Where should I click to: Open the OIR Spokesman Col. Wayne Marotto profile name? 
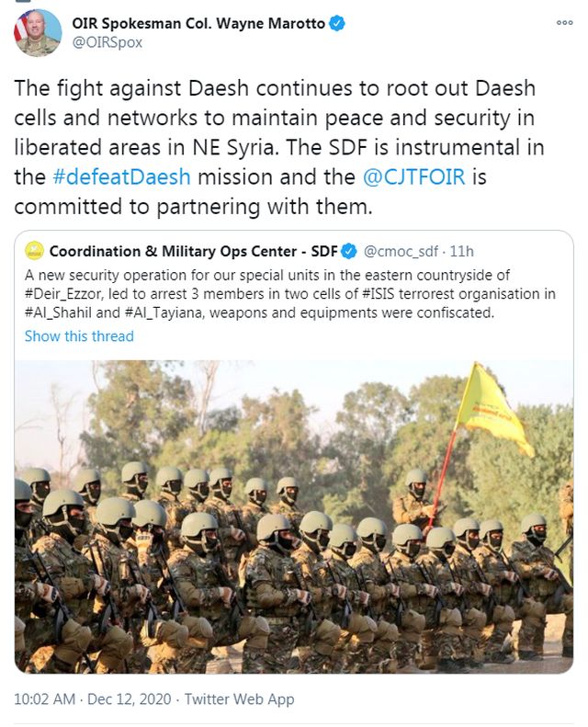[198, 24]
